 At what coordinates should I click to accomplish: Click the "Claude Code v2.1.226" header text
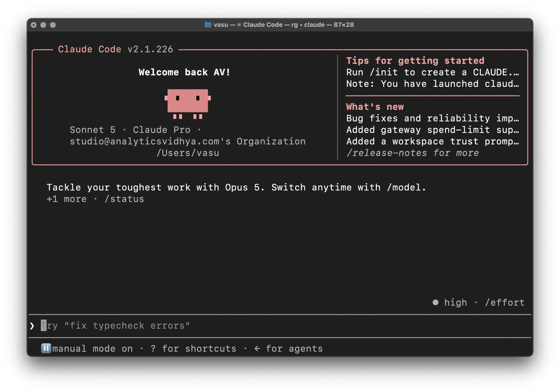coord(115,49)
